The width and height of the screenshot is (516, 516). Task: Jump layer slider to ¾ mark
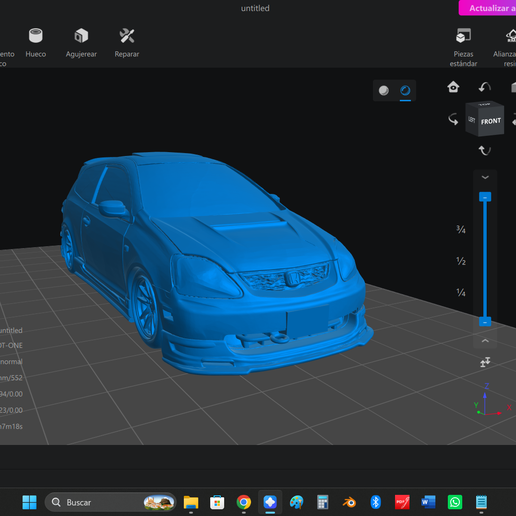(x=461, y=229)
